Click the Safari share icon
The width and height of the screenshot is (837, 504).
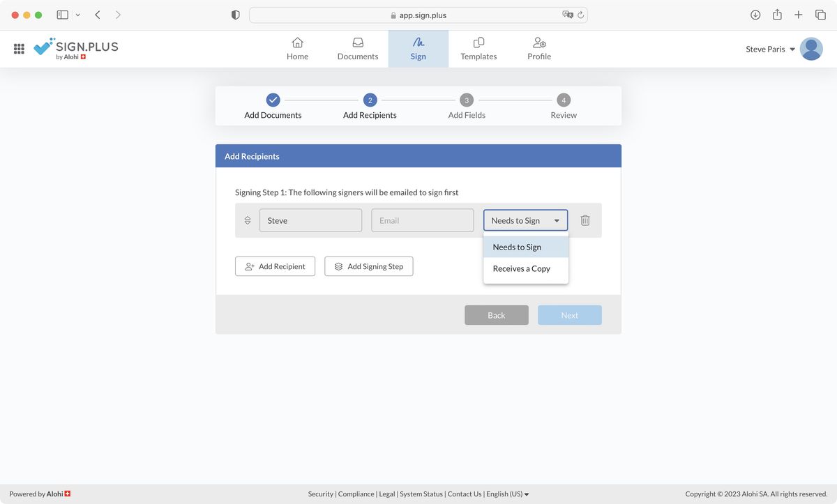point(777,15)
